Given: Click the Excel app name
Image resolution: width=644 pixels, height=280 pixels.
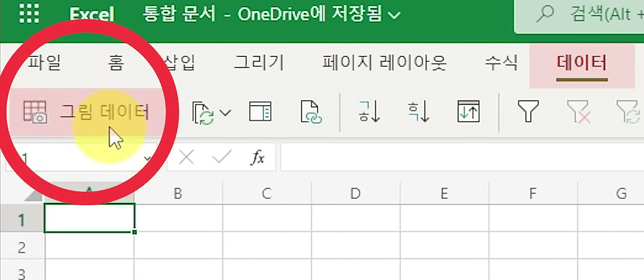Looking at the screenshot, I should click(91, 15).
